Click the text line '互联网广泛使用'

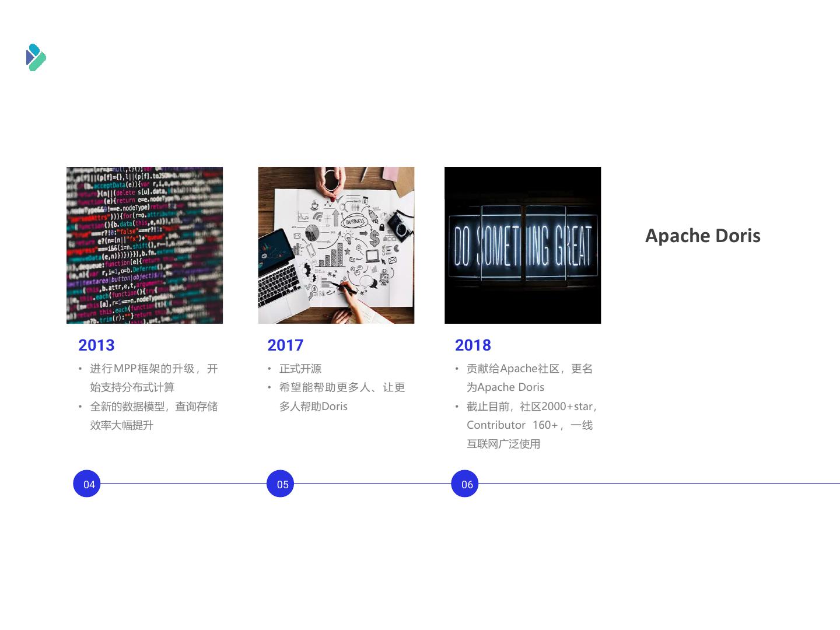pos(503,444)
